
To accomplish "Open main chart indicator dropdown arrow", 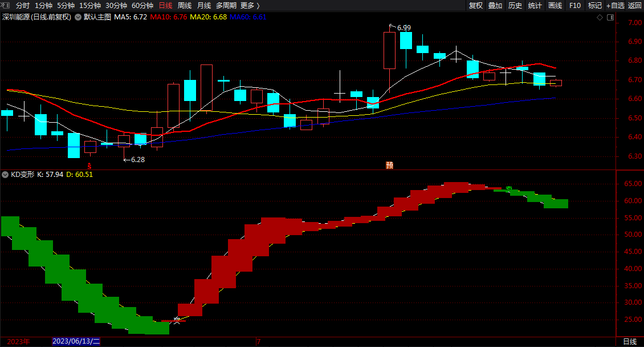I will pyautogui.click(x=78, y=17).
